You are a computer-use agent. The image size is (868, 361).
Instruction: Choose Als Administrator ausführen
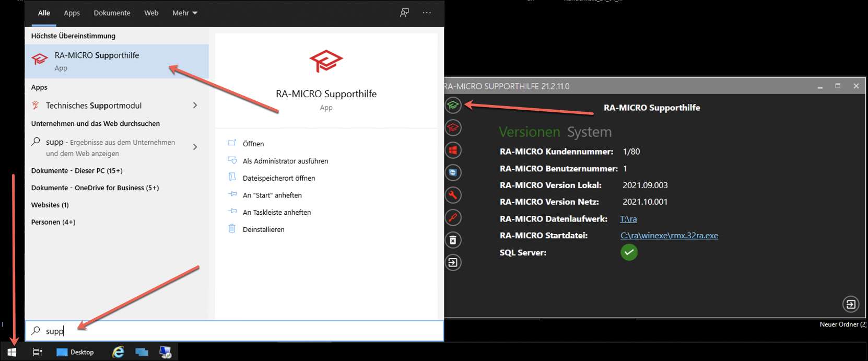point(285,161)
